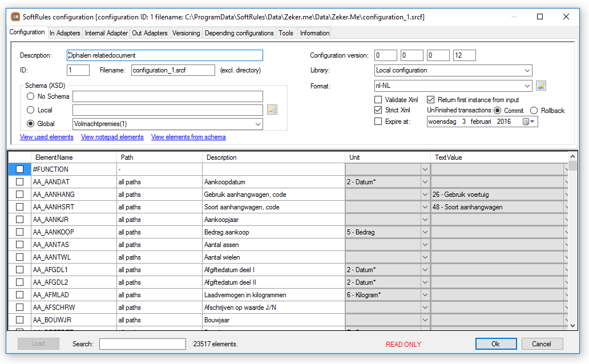Select the No Schema radio button
This screenshot has width=589, height=364.
(30, 96)
